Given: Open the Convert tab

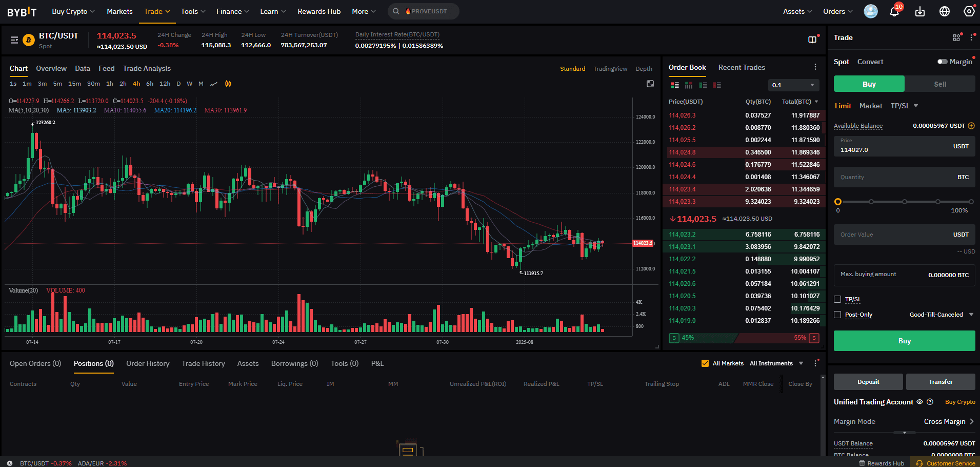Looking at the screenshot, I should (x=870, y=62).
